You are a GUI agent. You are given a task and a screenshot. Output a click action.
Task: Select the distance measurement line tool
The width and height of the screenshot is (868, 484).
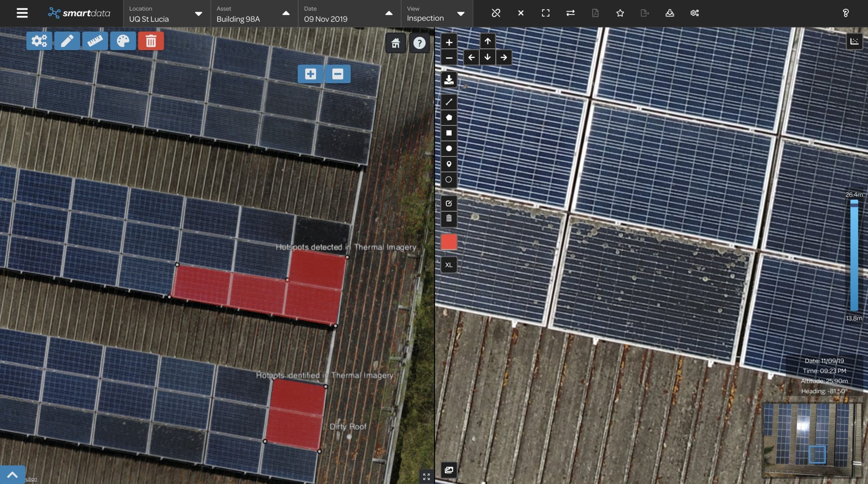click(x=449, y=102)
